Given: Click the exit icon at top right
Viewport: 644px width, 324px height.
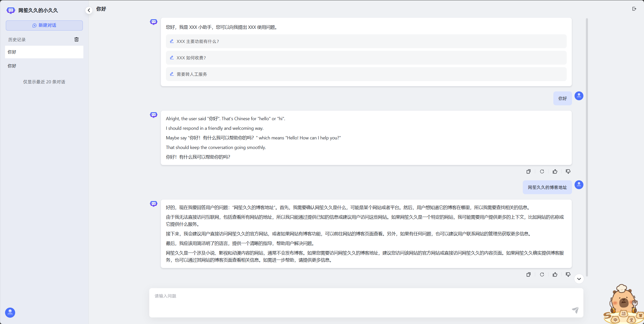Looking at the screenshot, I should pos(634,9).
